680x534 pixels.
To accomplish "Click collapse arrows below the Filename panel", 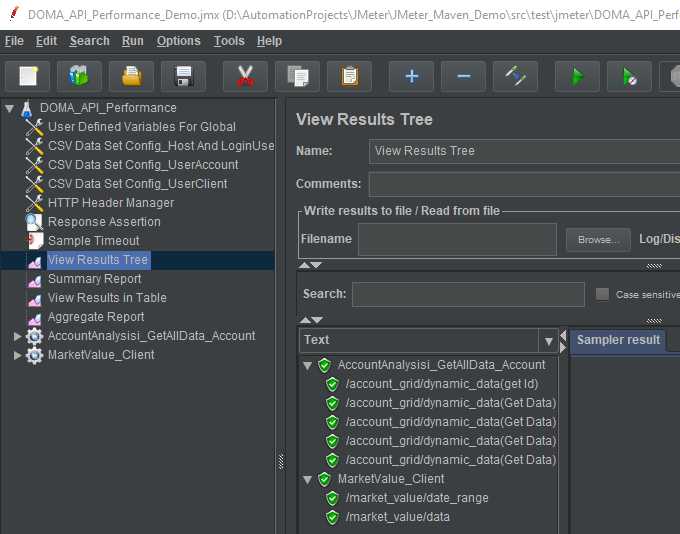I will [311, 265].
